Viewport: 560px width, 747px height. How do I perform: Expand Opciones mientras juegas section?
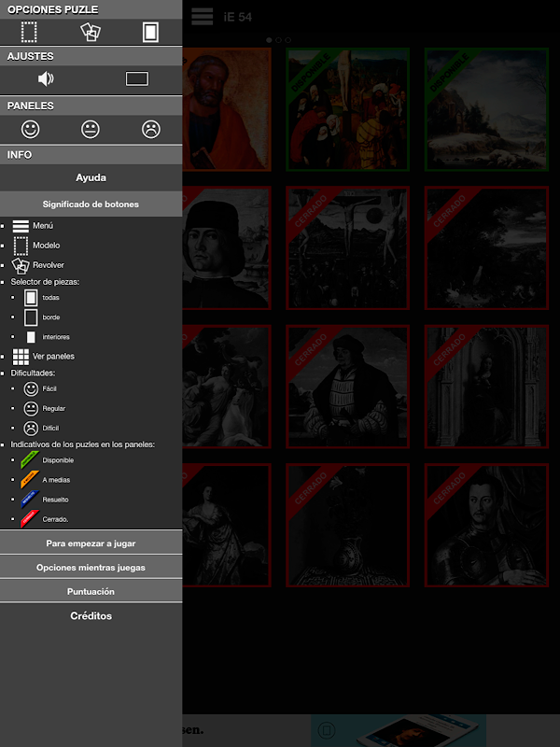click(91, 568)
